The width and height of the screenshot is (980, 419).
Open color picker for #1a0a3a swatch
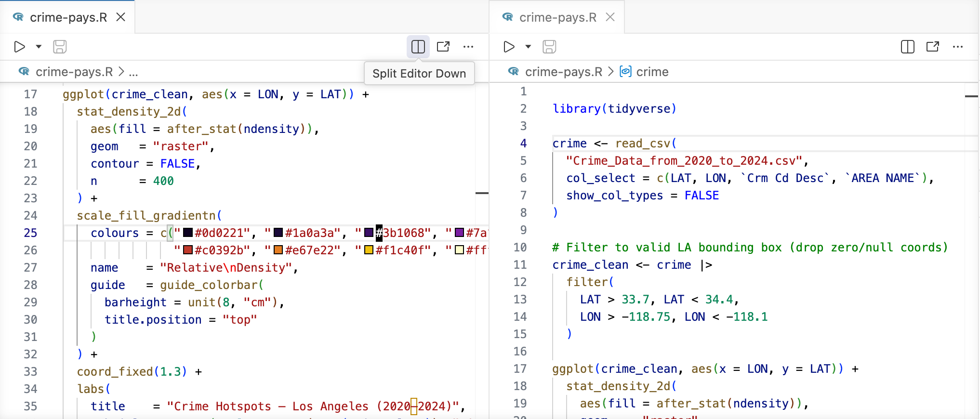click(278, 233)
